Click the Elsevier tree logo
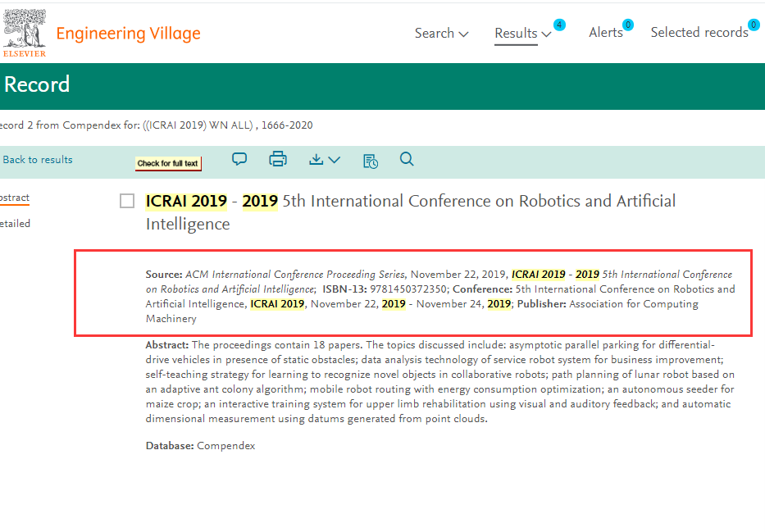Image resolution: width=765 pixels, height=532 pixels. [x=25, y=33]
